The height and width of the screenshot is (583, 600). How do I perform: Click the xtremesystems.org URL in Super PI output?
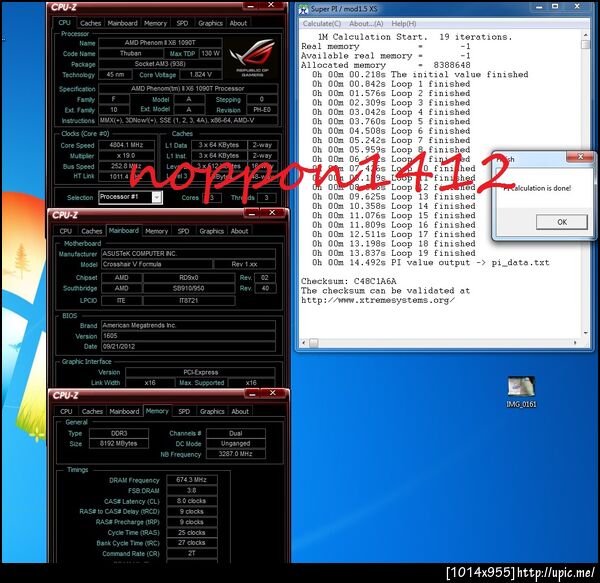(378, 300)
